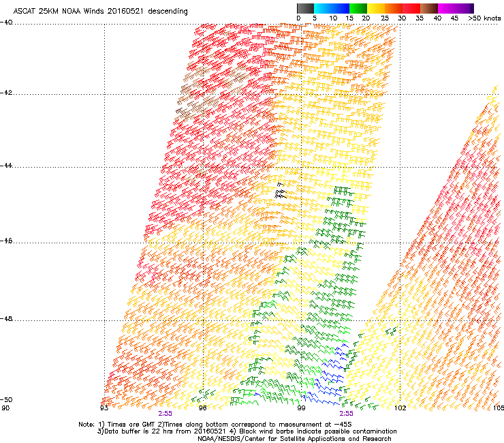Click the '2:55' time label near longitude 96
Screen dimensions: 504x443
point(166,414)
